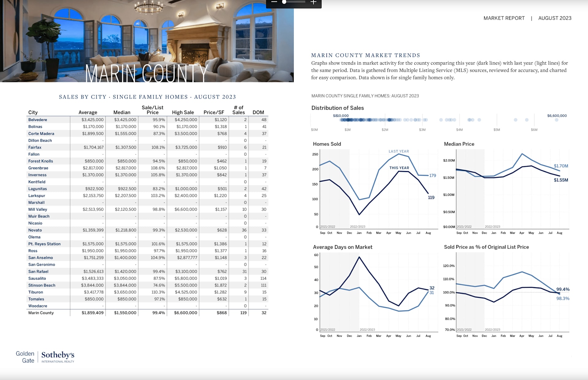
Task: Click the DOM column header
Action: pyautogui.click(x=258, y=112)
